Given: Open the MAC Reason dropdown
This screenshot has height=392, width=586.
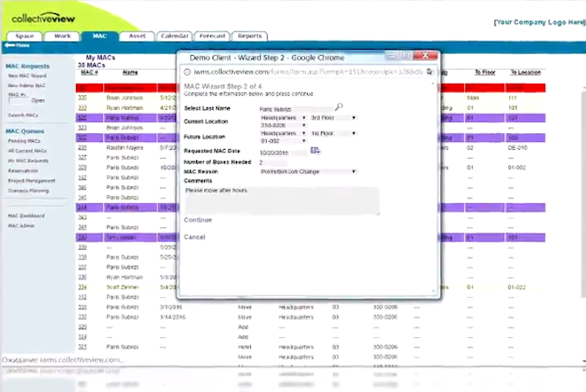Looking at the screenshot, I should 308,172.
